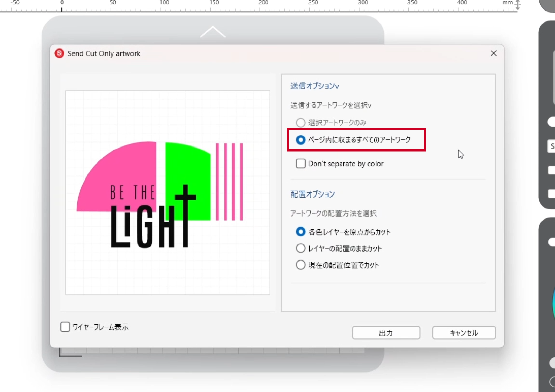Click the Send Cut Only artwork title text

point(104,54)
